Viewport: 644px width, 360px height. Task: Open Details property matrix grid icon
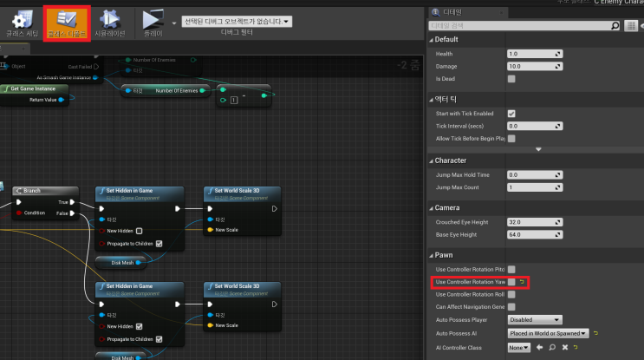tap(631, 25)
